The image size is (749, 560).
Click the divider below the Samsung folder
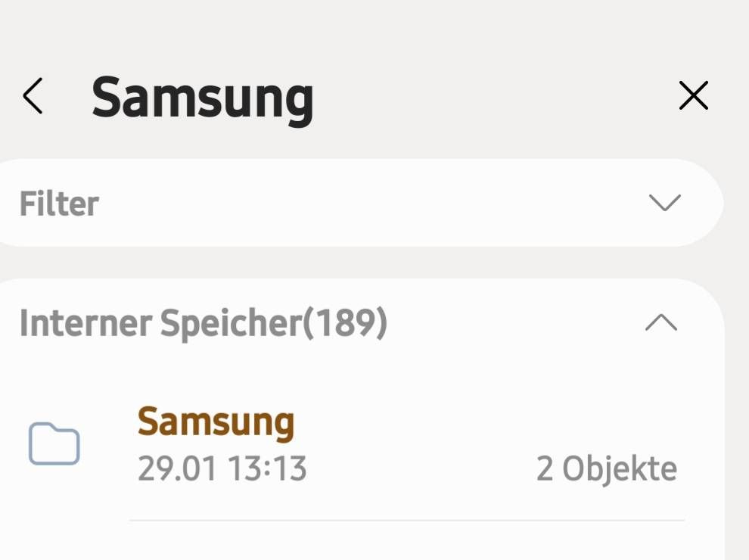coord(407,521)
